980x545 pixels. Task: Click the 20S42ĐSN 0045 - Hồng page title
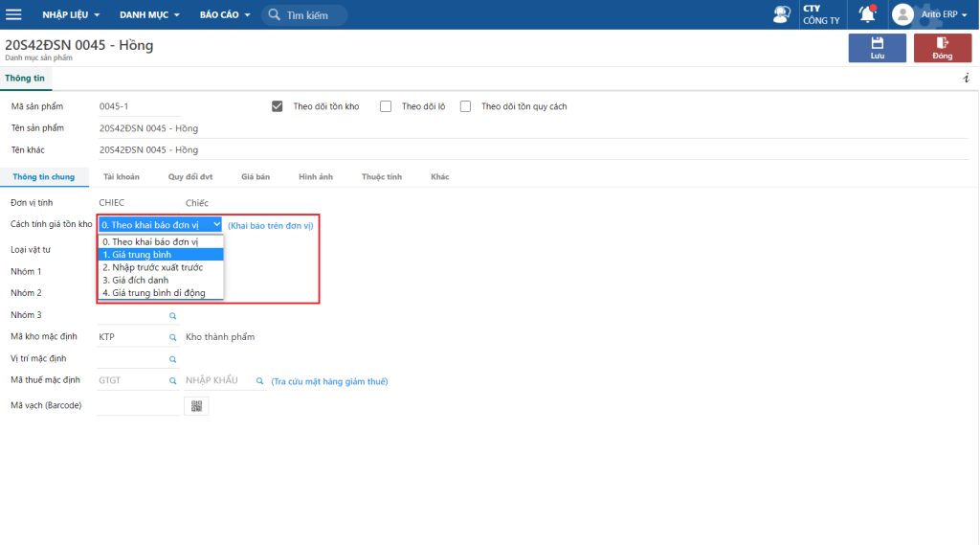[78, 45]
